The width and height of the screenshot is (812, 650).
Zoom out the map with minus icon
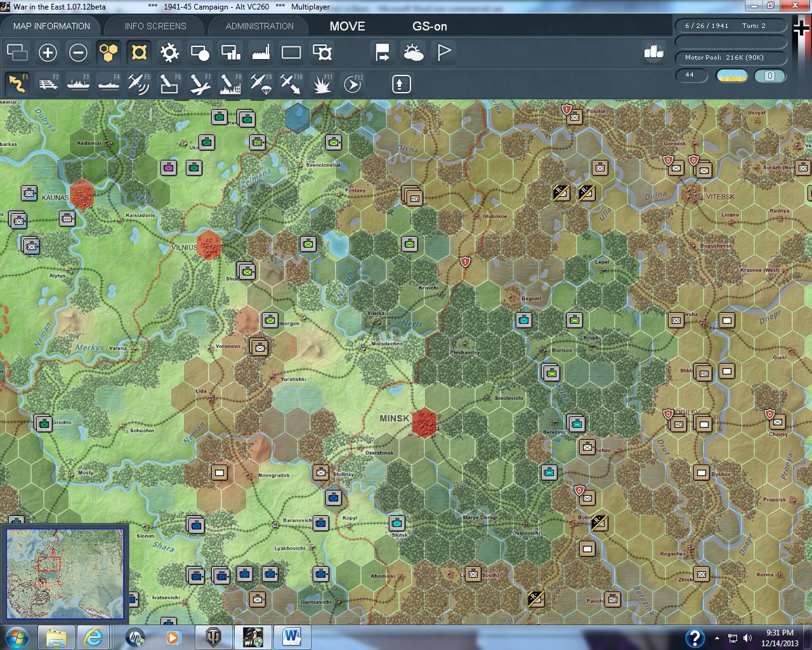(x=78, y=52)
